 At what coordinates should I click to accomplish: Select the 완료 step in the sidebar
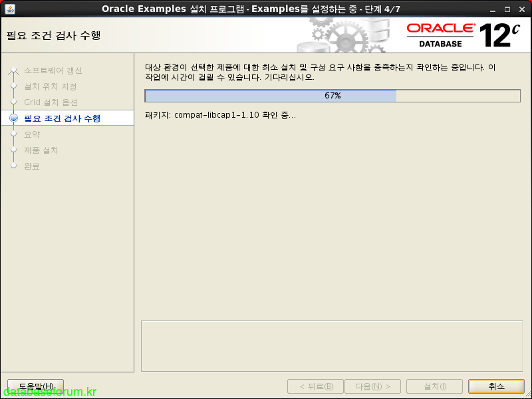32,166
